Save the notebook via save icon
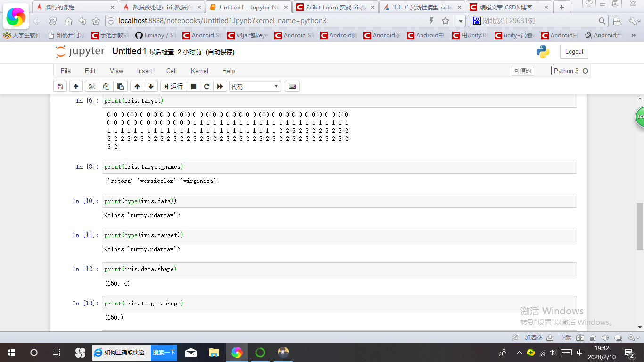The image size is (644, 362). tap(60, 86)
